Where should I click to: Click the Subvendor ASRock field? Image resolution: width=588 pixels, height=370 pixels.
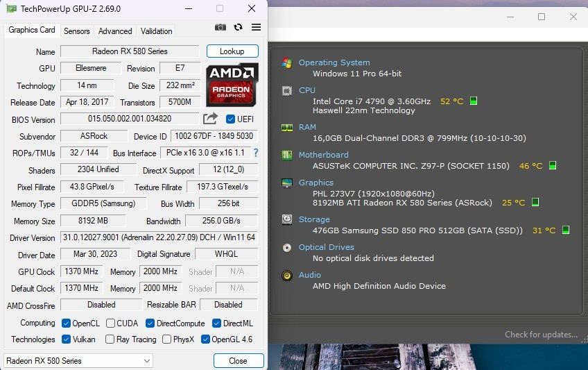[x=94, y=136]
